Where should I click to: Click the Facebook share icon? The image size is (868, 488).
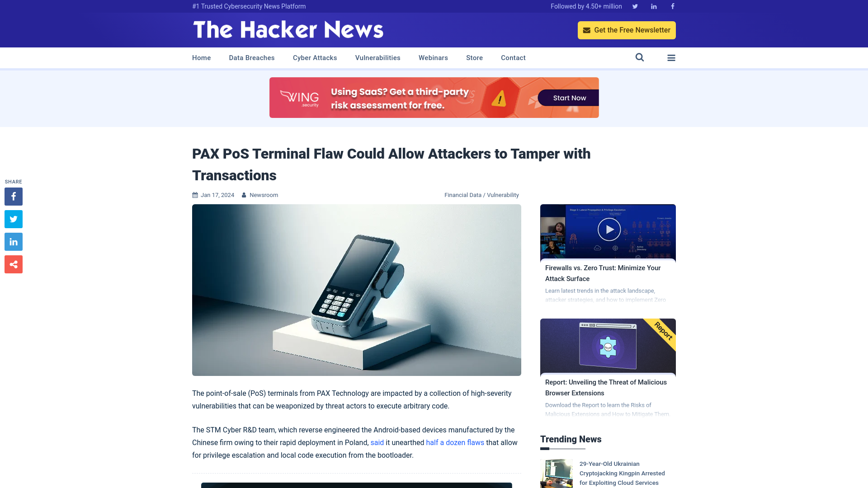click(x=13, y=196)
